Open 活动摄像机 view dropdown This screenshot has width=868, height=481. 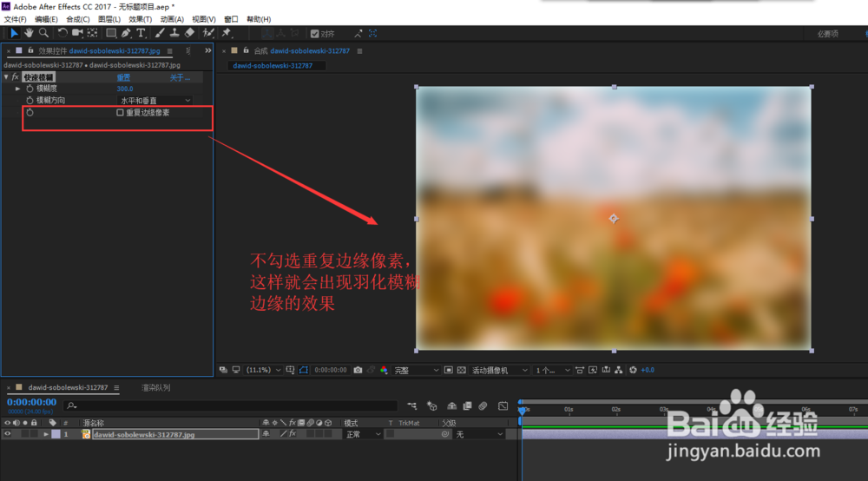pyautogui.click(x=499, y=370)
